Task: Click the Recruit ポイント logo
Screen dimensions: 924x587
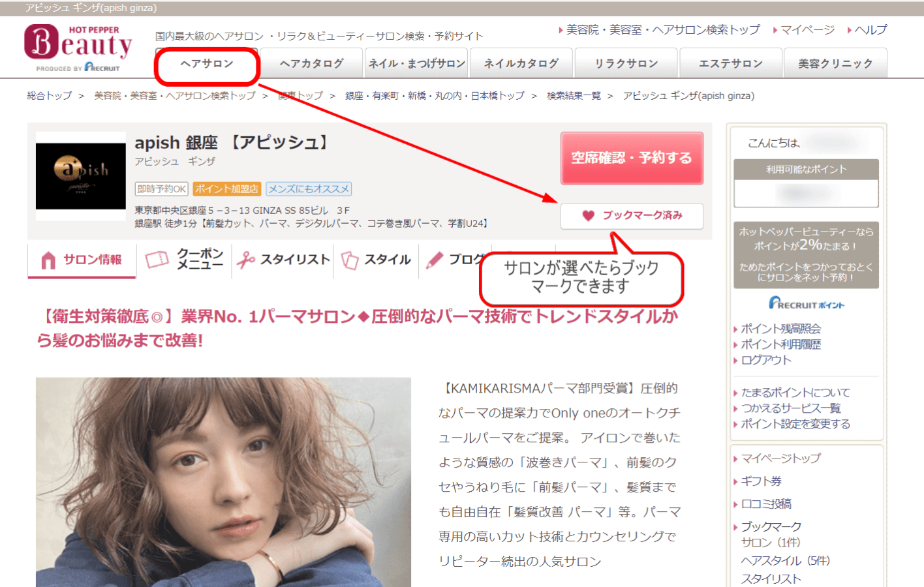Action: [807, 303]
